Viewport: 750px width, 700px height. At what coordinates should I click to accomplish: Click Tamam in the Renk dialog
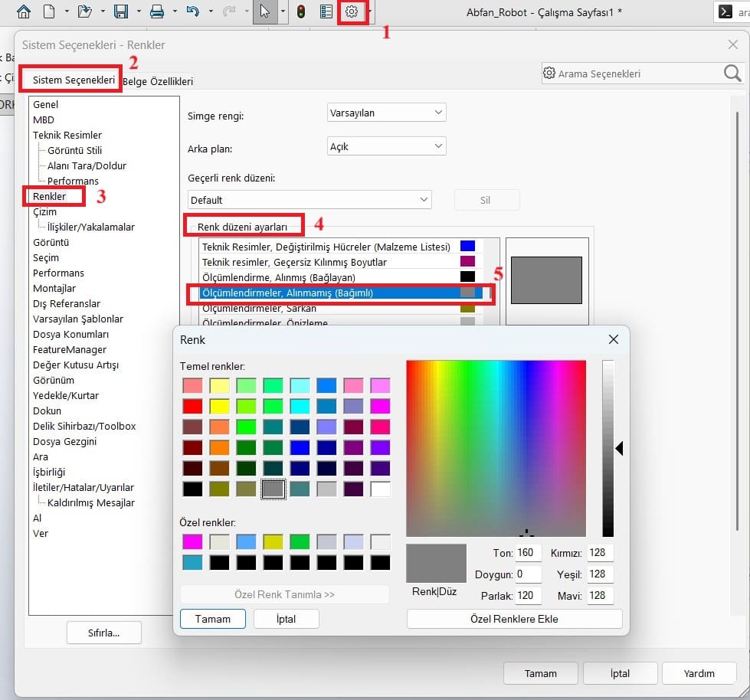point(213,619)
